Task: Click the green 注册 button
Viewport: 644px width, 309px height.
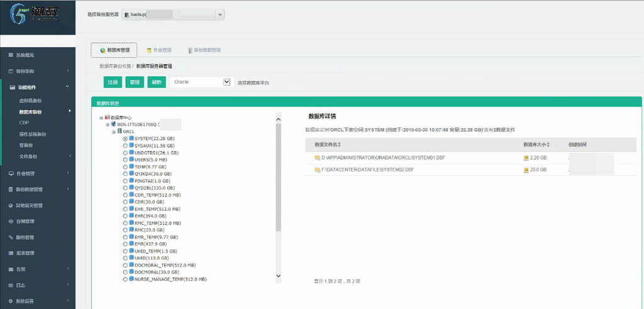Action: (113, 82)
